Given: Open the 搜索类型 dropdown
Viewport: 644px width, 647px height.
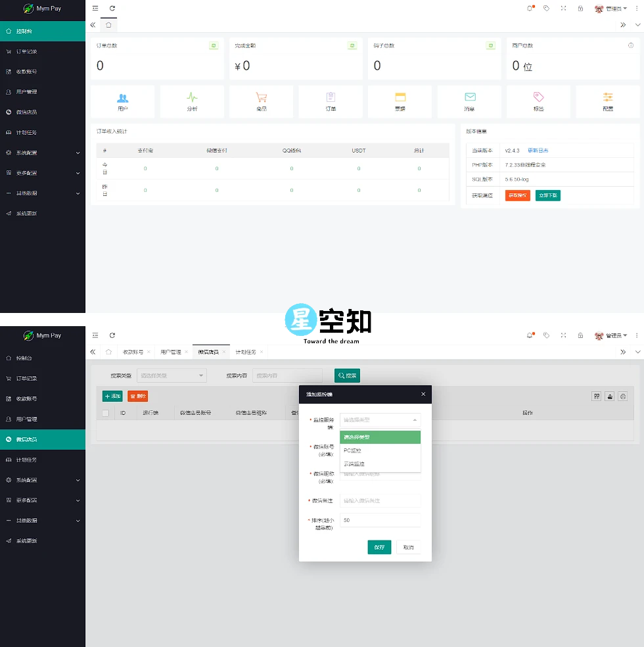Looking at the screenshot, I should pyautogui.click(x=172, y=375).
